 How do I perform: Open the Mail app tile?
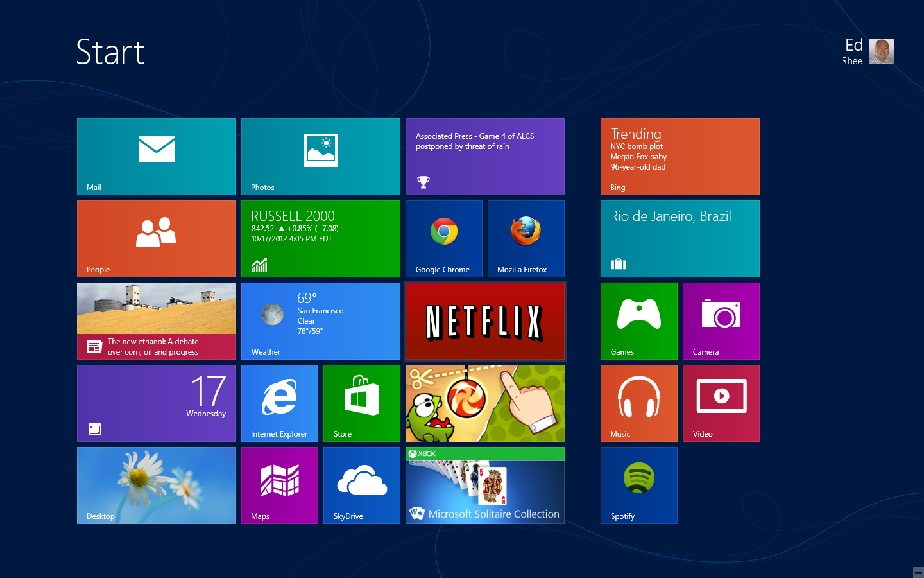click(156, 156)
